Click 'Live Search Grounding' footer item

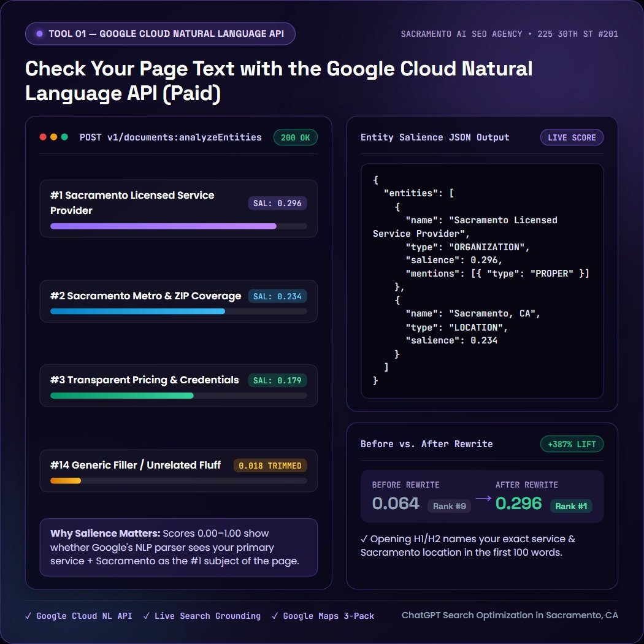(x=202, y=616)
